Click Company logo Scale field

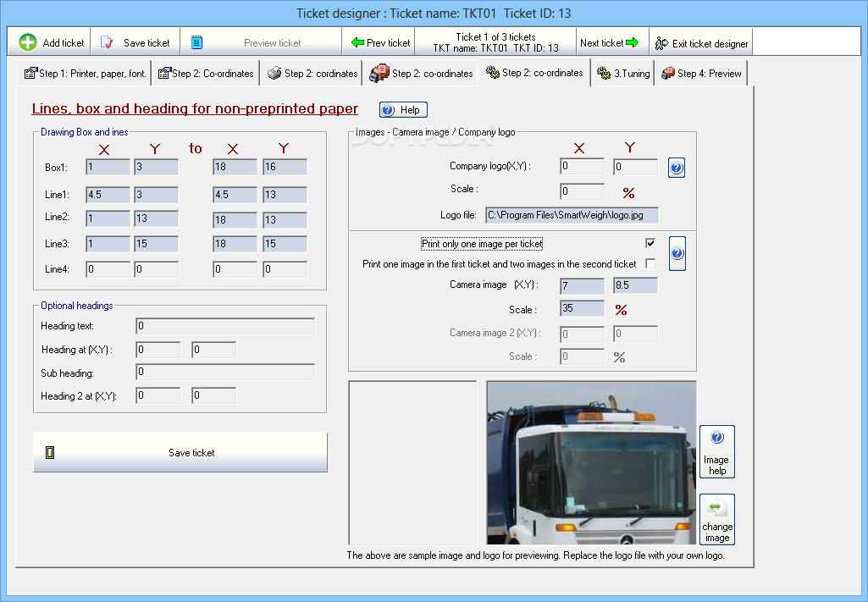click(583, 191)
